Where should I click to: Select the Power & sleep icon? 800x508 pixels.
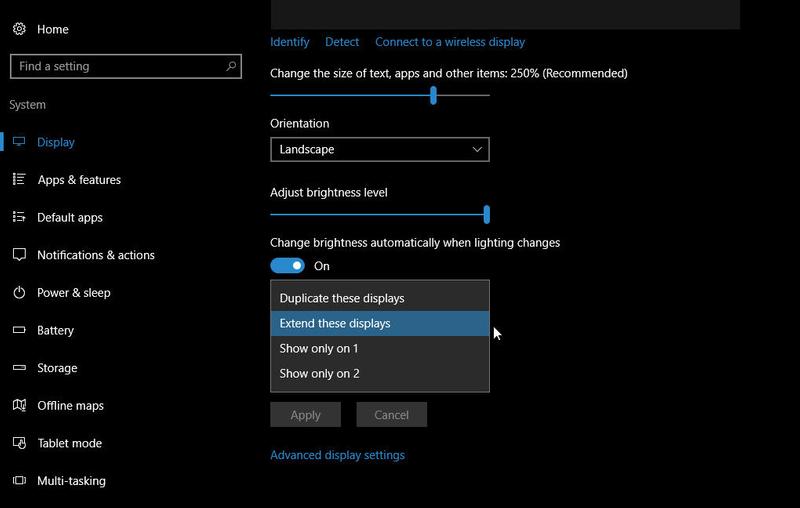coord(19,292)
